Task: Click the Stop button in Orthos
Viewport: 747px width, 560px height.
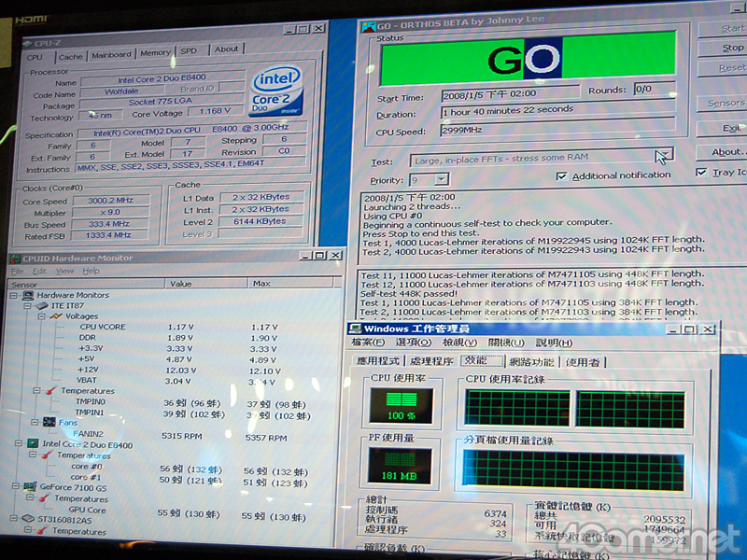Action: point(723,49)
